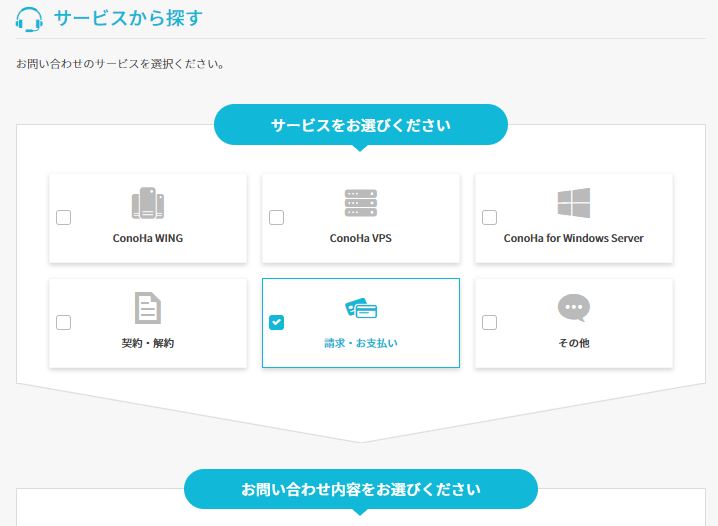This screenshot has height=526, width=718.
Task: Check the ConoHa for Windows Server checkbox
Action: 490,217
